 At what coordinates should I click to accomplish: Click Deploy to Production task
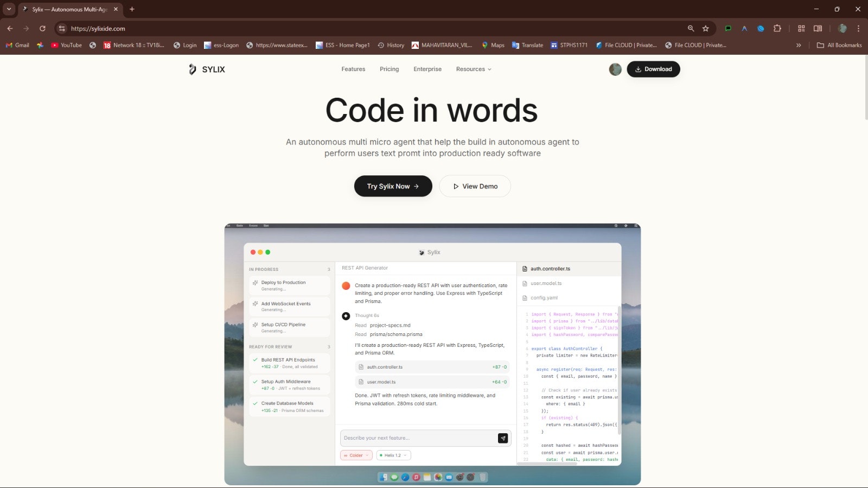(289, 286)
